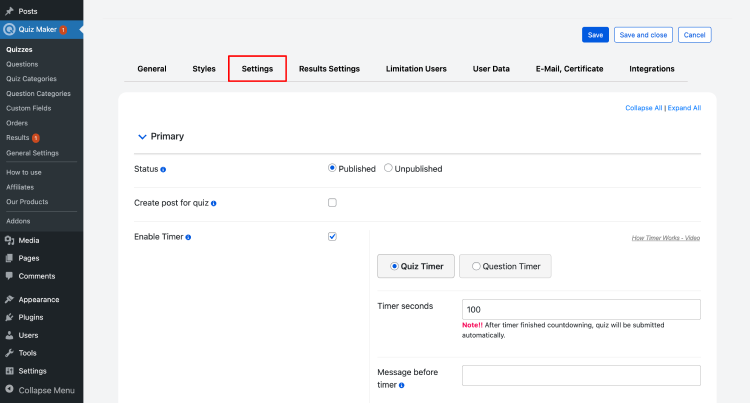
Task: Uncheck the Enable Timer checkbox
Action: [x=332, y=237]
